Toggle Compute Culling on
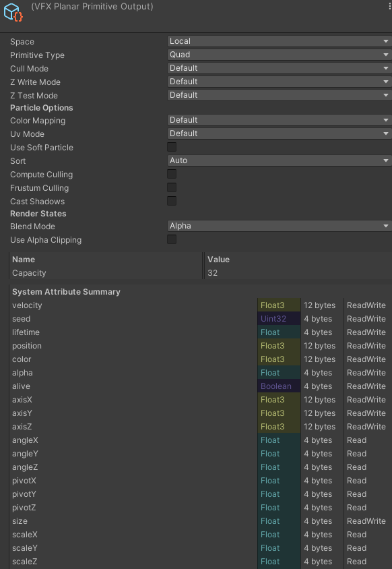392x569 pixels. pos(172,175)
